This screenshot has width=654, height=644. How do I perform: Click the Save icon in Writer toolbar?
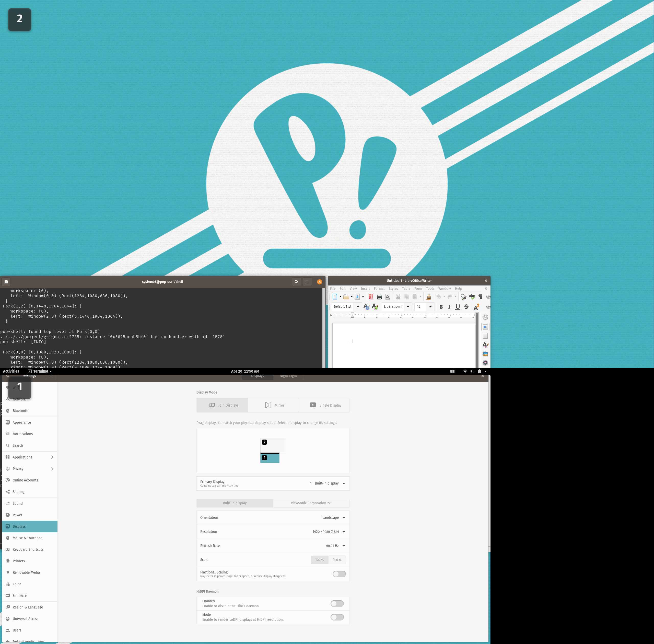(x=357, y=297)
